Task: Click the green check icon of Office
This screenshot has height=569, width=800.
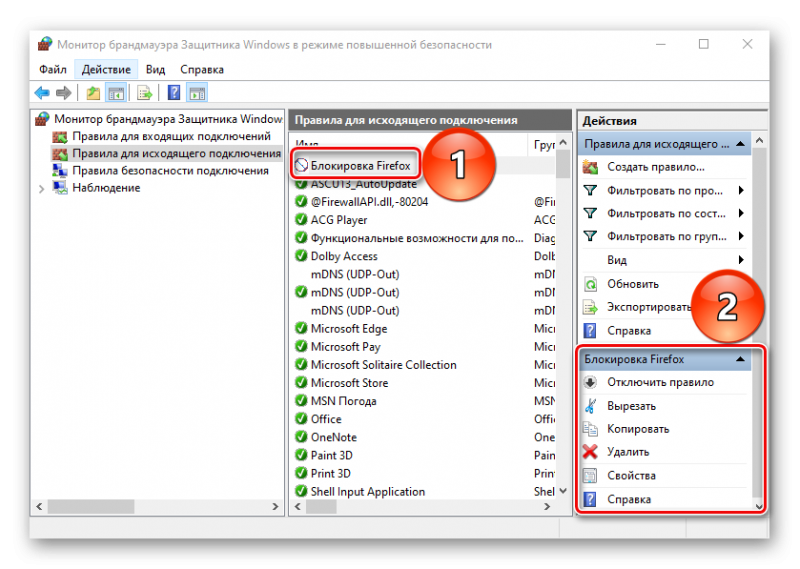Action: (x=301, y=418)
